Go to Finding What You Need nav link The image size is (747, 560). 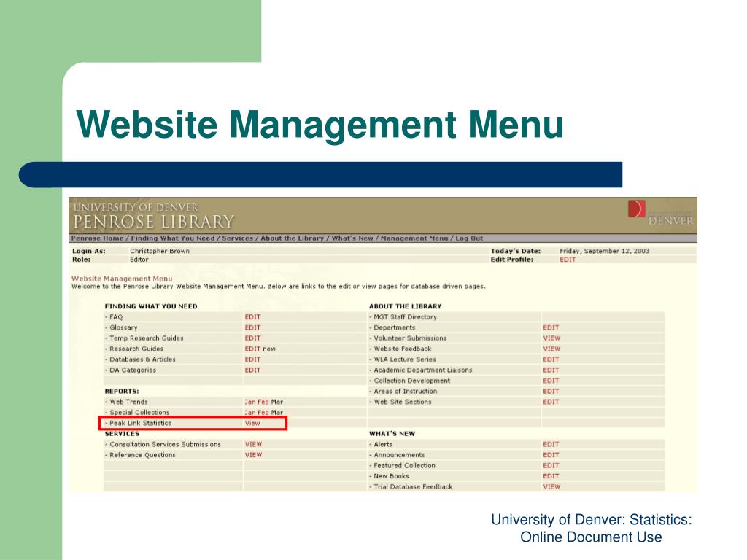173,238
